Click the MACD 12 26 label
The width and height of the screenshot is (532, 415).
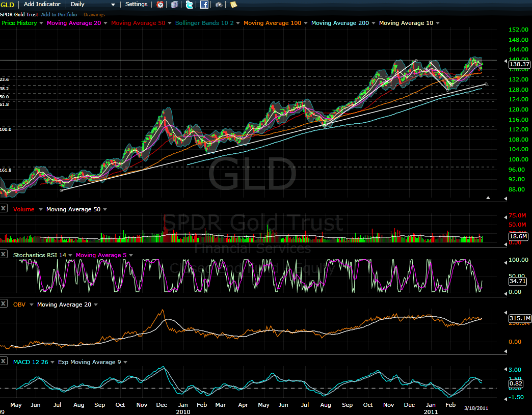click(31, 363)
